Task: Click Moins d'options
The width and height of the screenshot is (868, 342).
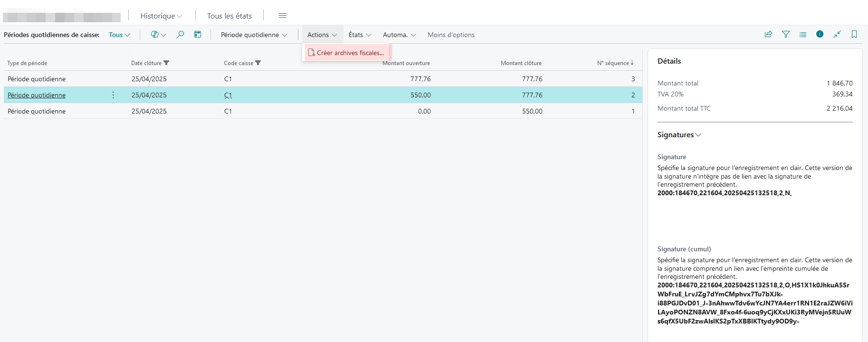Action: click(x=451, y=35)
